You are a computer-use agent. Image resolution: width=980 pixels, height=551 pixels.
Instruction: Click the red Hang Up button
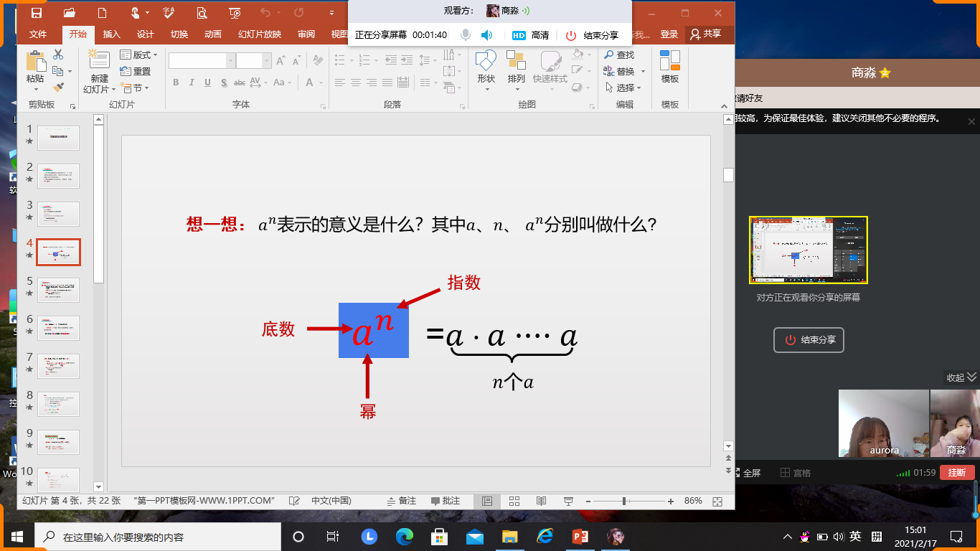[x=957, y=472]
